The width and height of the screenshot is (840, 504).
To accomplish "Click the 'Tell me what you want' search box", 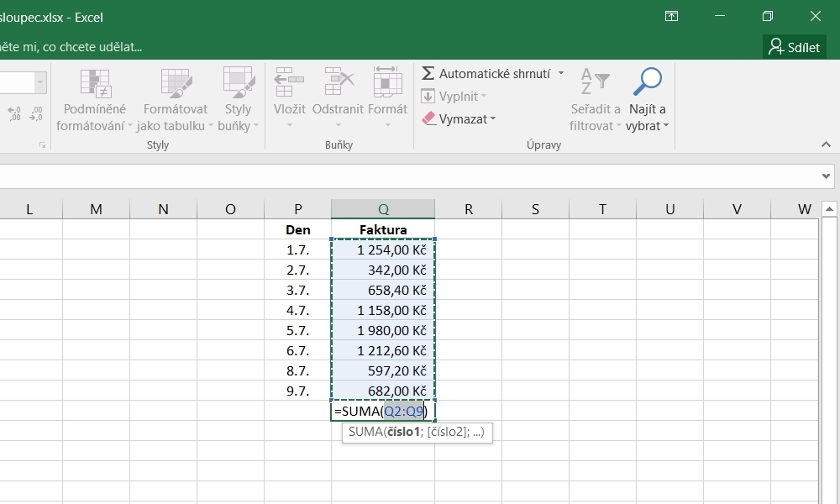I will pyautogui.click(x=71, y=47).
